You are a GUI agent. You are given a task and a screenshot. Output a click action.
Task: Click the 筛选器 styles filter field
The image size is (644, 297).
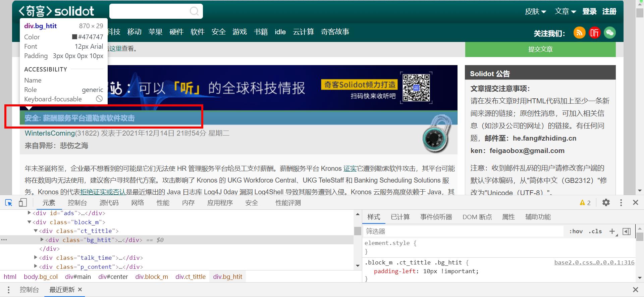click(x=464, y=231)
